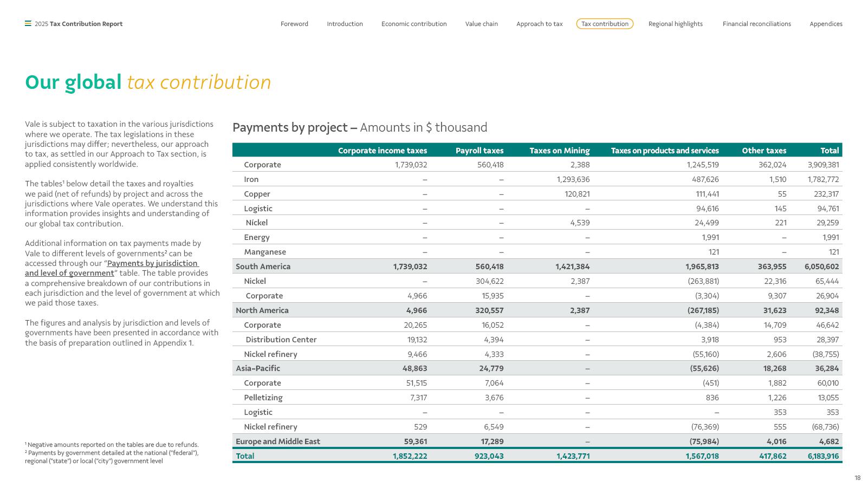This screenshot has width=868, height=488.
Task: Click the page number 18
Action: [858, 478]
